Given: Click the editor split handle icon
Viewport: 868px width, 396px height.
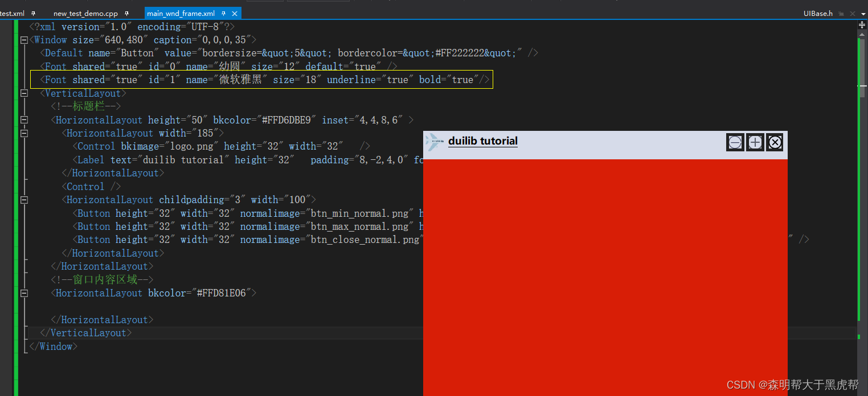Looking at the screenshot, I should click(862, 24).
